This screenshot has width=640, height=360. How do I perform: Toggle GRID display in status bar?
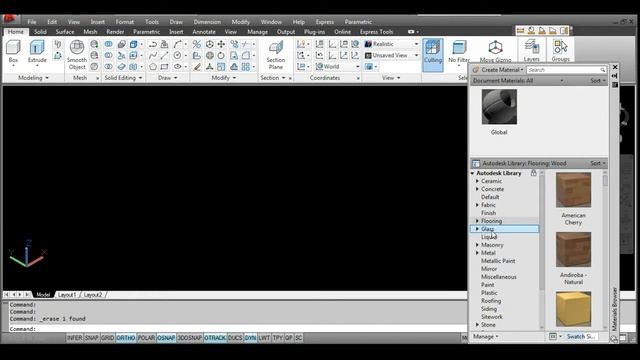click(107, 338)
